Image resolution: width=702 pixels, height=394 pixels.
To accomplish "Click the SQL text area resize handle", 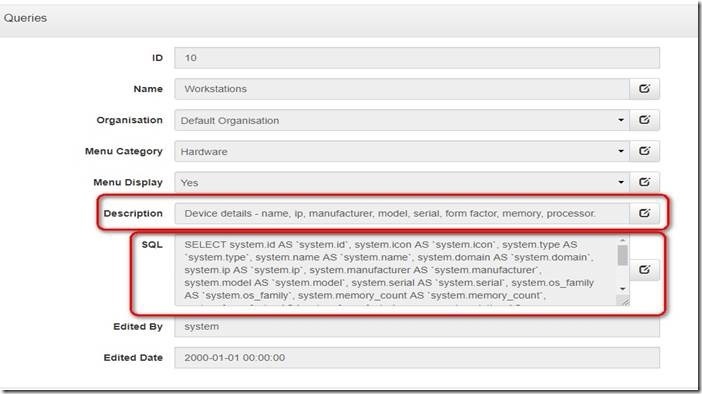I will [624, 301].
